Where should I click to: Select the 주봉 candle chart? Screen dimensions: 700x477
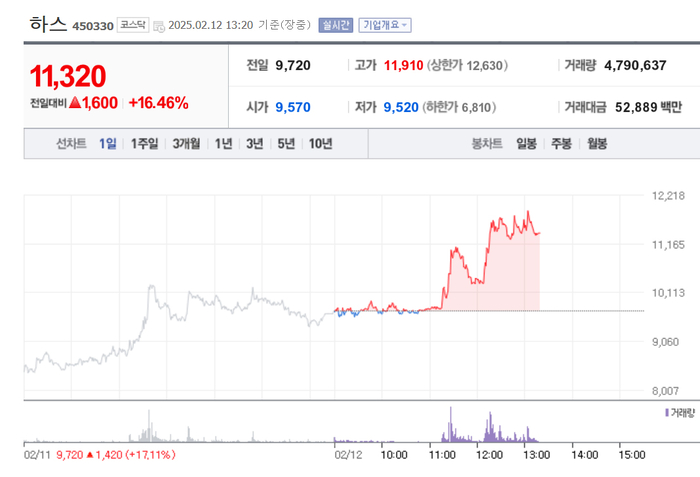(561, 143)
